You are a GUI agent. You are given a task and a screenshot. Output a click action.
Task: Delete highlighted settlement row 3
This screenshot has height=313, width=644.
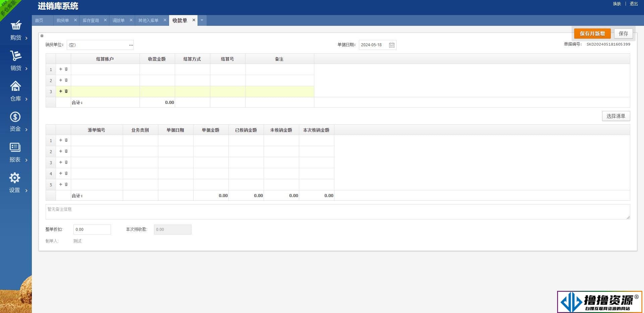(66, 91)
